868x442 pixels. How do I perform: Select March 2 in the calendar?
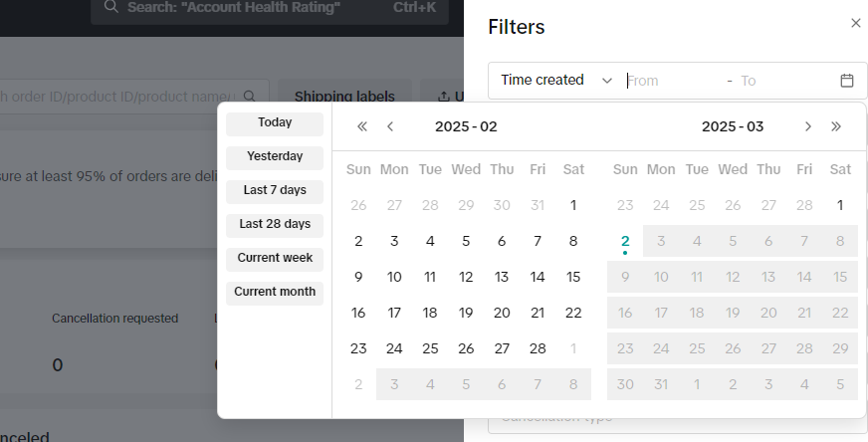coord(625,241)
